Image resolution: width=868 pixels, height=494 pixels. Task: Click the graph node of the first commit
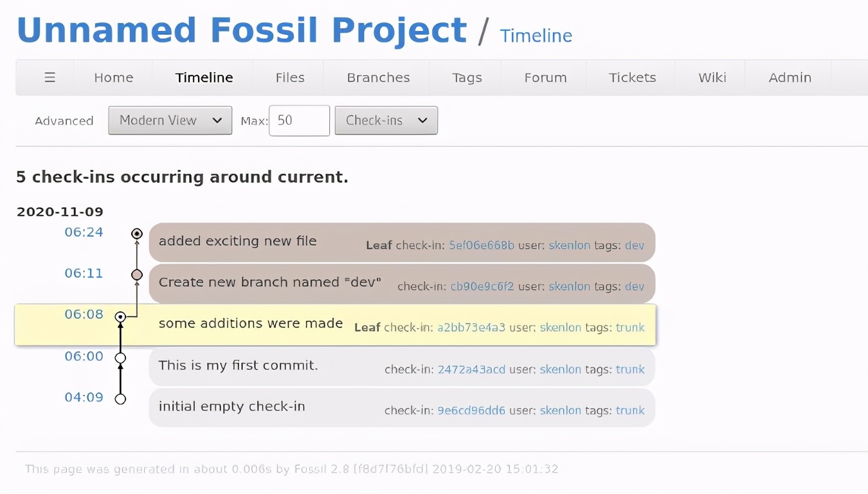(120, 357)
